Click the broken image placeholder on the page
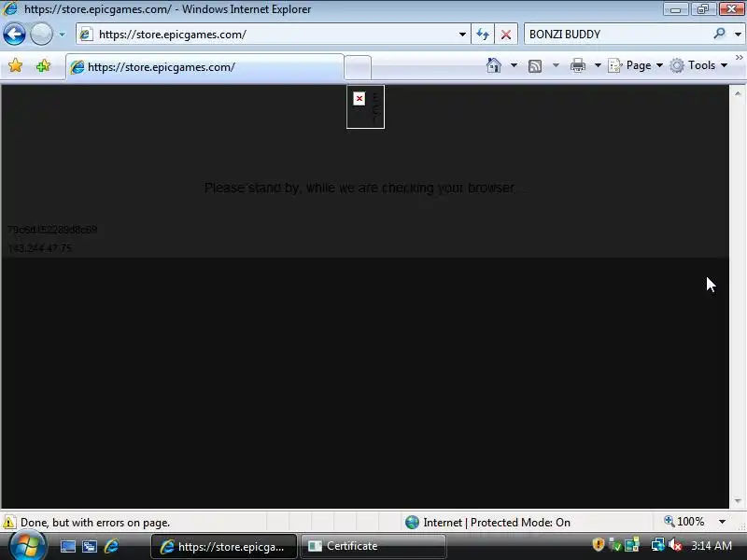The height and width of the screenshot is (560, 747). [x=365, y=106]
